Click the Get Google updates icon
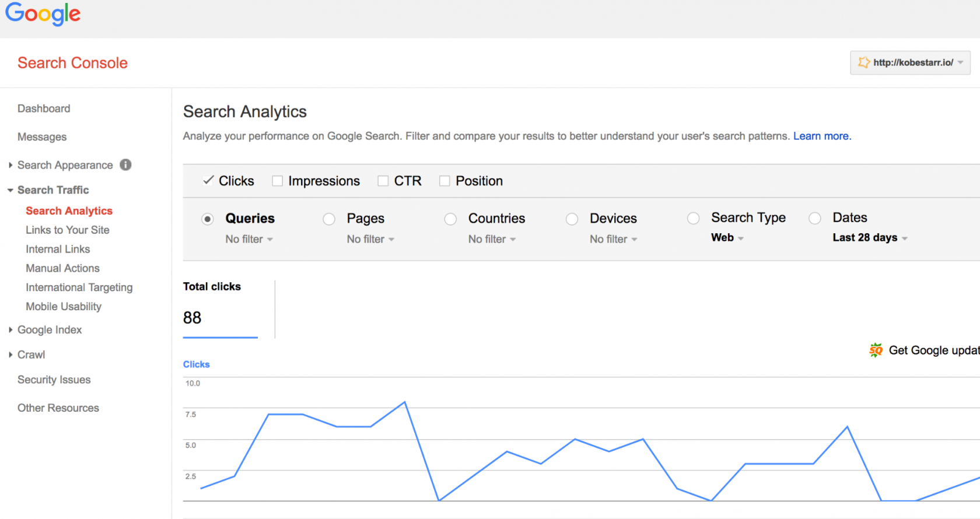 tap(876, 350)
